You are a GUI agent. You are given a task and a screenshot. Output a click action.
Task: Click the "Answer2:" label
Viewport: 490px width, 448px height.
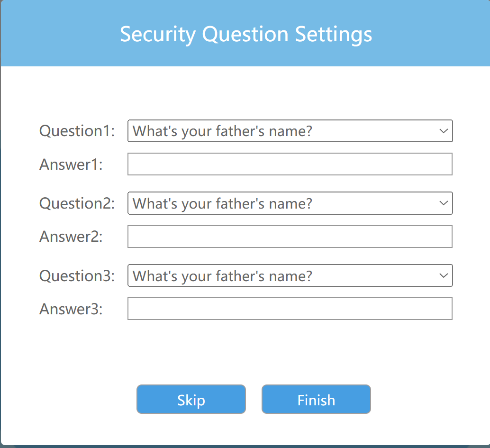point(71,237)
